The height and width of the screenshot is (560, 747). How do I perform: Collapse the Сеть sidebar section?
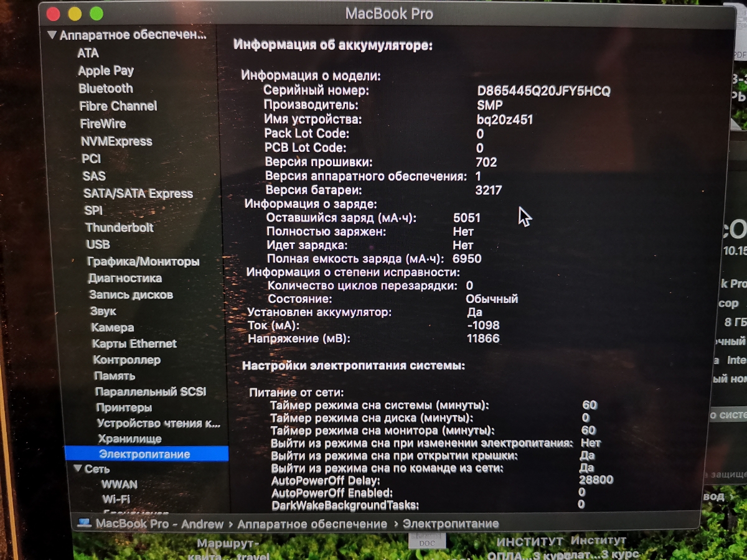click(77, 469)
